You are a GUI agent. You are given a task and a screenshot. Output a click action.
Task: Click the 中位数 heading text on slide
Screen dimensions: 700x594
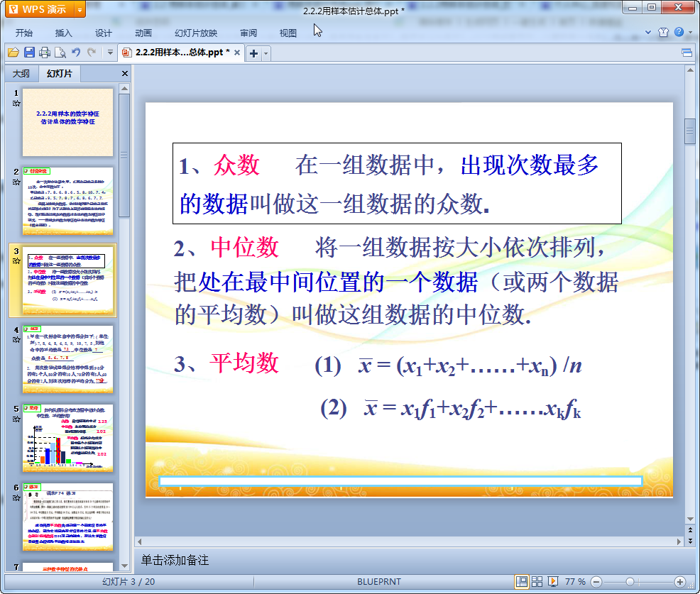click(245, 247)
